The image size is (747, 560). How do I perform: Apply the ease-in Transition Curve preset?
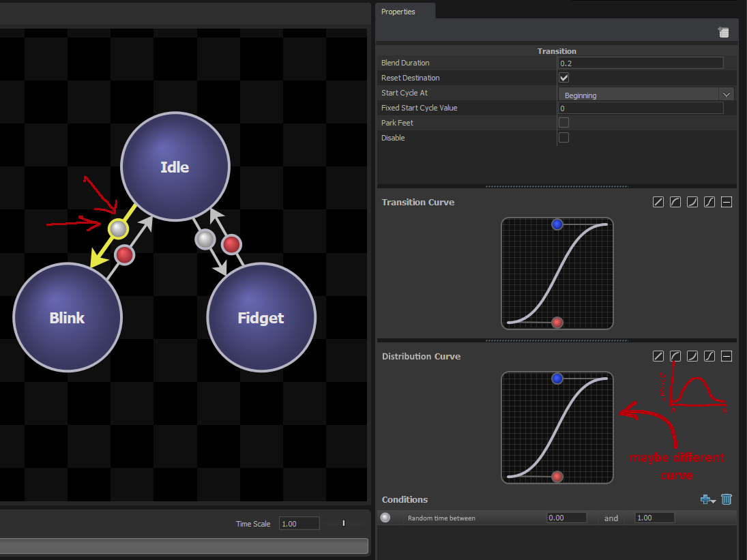point(692,202)
